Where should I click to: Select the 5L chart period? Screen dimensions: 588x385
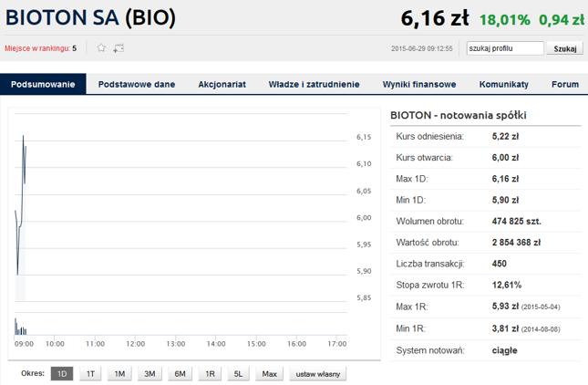(239, 373)
